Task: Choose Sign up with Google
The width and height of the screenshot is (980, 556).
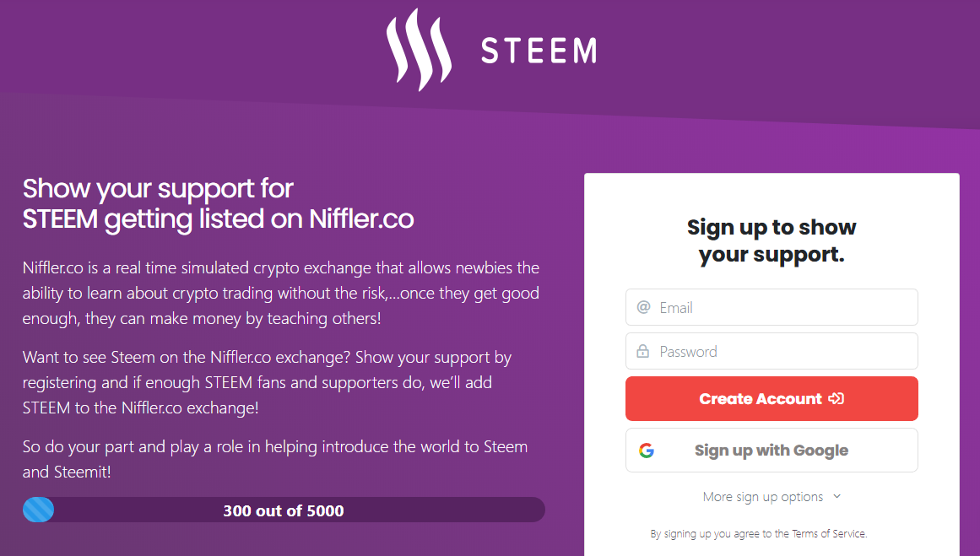Action: [x=772, y=451]
